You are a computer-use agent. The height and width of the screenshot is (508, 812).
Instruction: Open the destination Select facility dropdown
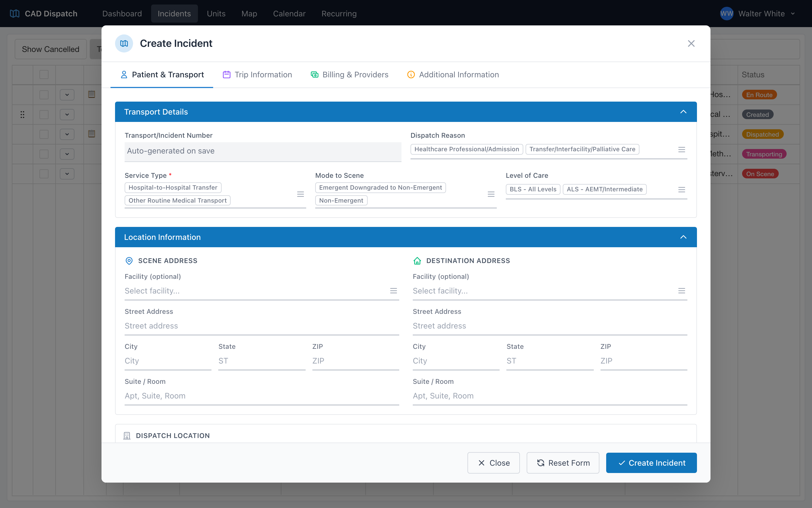point(550,291)
